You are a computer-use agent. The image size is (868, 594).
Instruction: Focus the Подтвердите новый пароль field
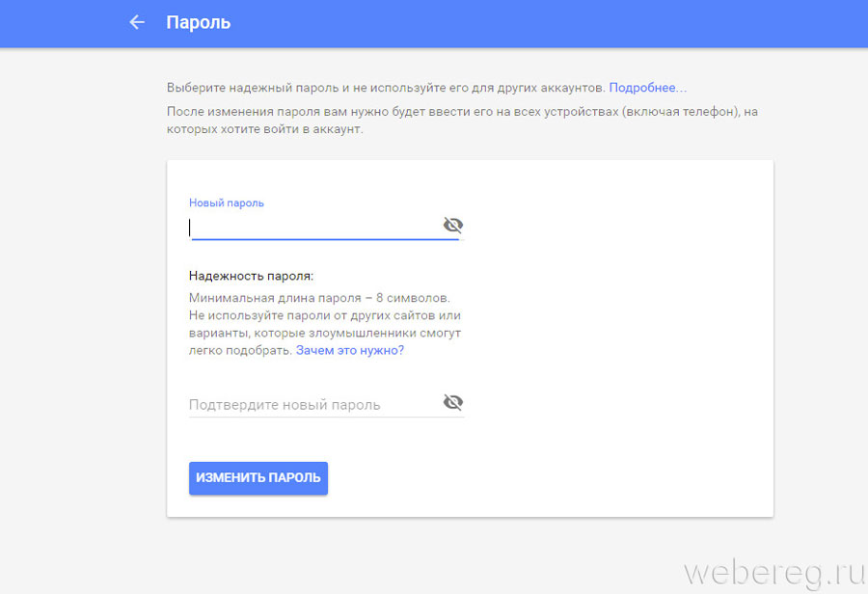[314, 405]
